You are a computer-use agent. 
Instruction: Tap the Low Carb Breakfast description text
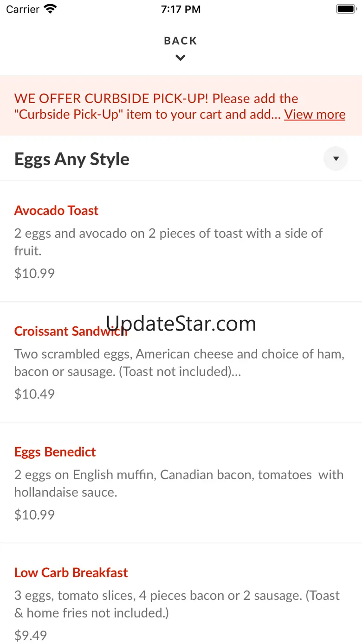coord(177,604)
